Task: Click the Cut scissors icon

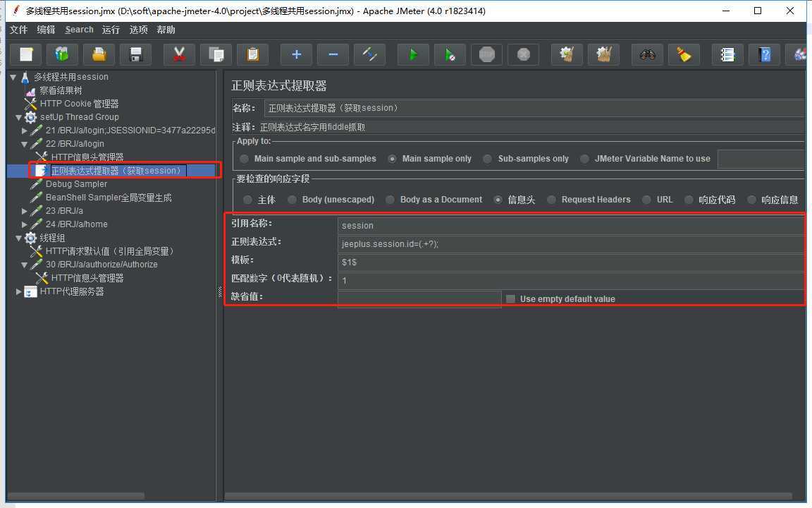Action: (179, 54)
